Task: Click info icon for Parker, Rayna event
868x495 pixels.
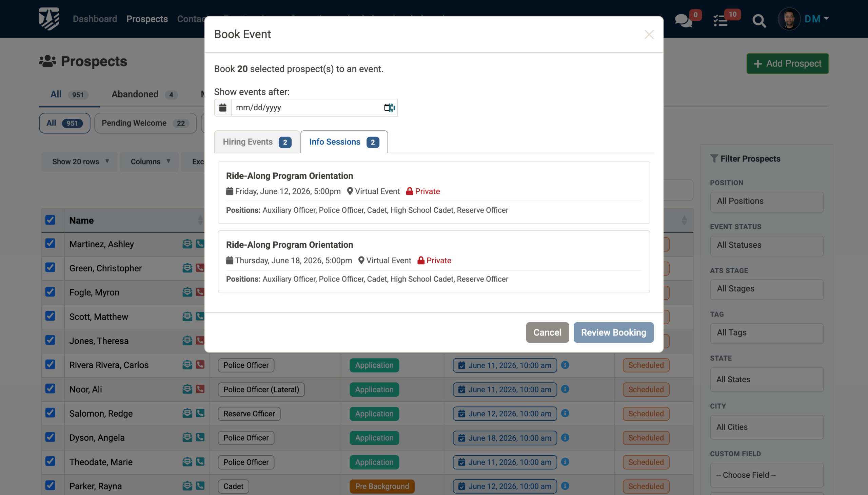Action: (565, 486)
